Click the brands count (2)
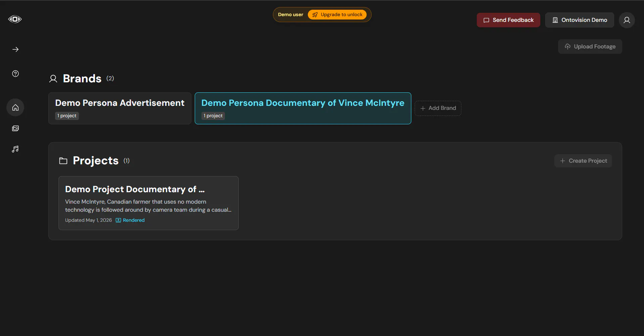The height and width of the screenshot is (336, 644). point(110,78)
